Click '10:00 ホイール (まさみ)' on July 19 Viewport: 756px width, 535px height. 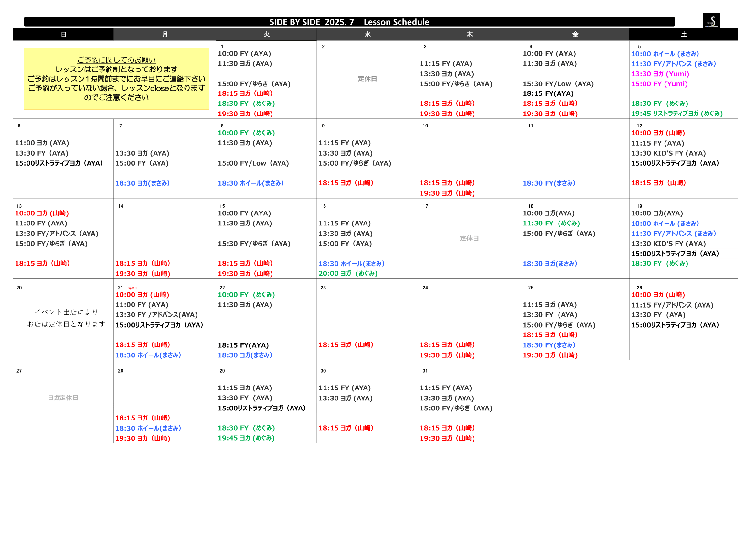click(665, 224)
